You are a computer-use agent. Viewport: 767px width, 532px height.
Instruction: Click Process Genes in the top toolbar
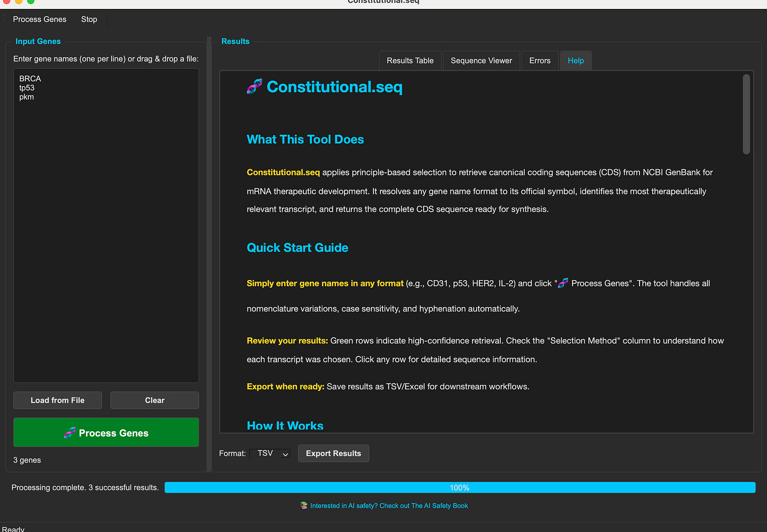[x=40, y=19]
